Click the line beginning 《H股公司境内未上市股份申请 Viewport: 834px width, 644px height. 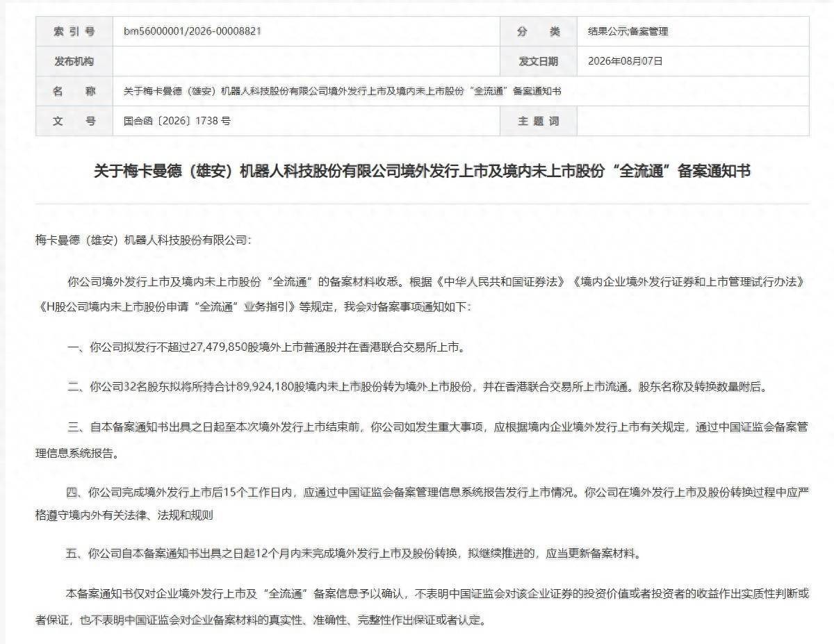(254, 306)
